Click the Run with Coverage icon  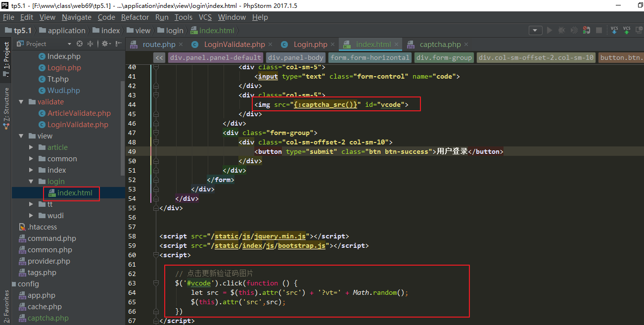(x=574, y=30)
